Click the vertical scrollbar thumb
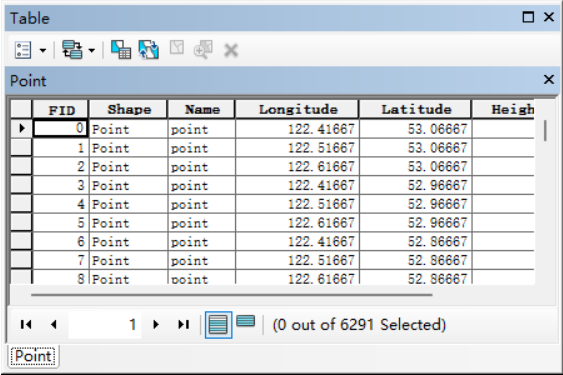The width and height of the screenshot is (563, 375). [545, 131]
